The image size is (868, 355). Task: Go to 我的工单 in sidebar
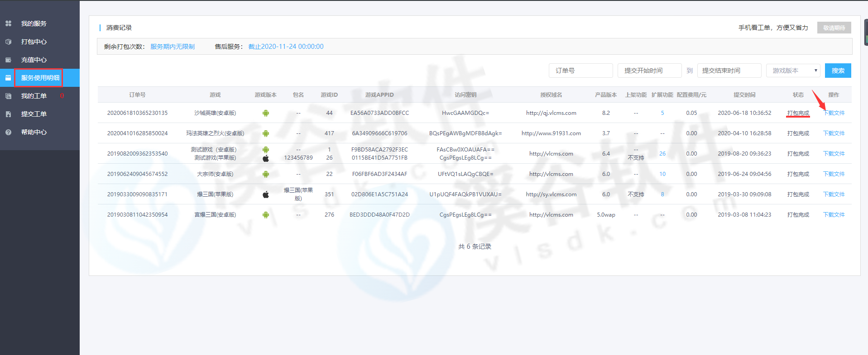pos(34,96)
